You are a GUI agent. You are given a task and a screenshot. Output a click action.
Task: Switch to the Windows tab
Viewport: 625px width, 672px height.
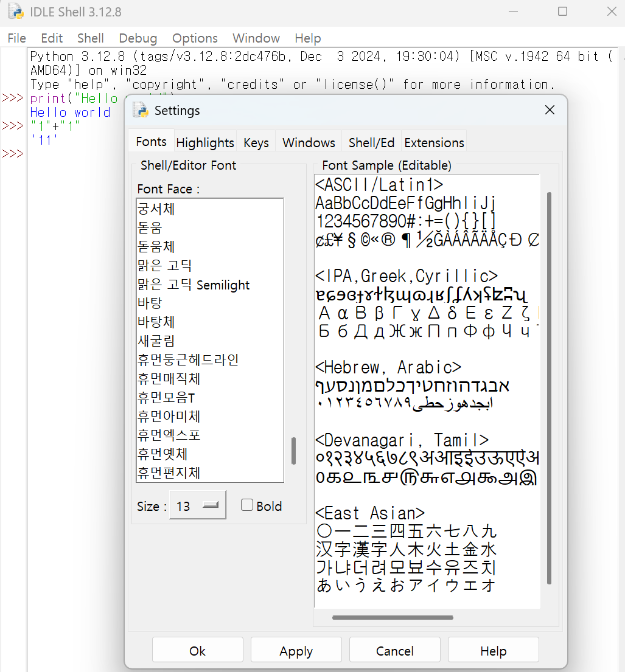click(309, 142)
